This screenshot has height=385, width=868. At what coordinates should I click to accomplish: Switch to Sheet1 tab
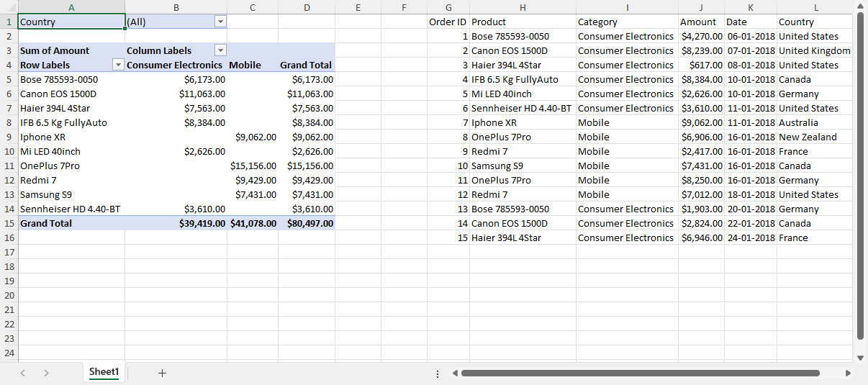point(104,372)
